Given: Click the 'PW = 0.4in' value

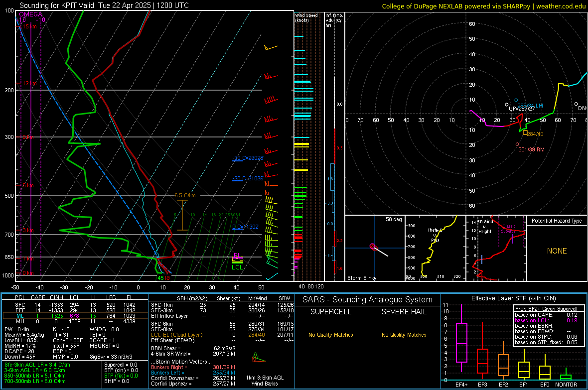Looking at the screenshot, I should click(17, 329).
